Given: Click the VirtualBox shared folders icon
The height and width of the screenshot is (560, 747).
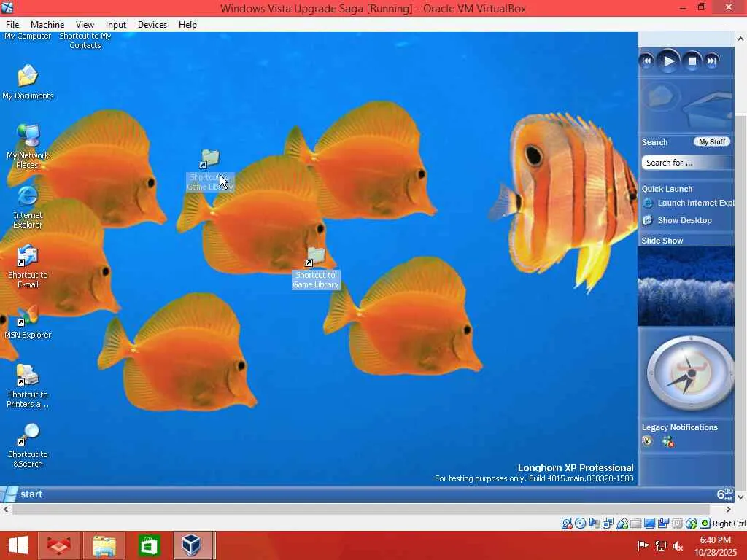Looking at the screenshot, I should (x=635, y=524).
